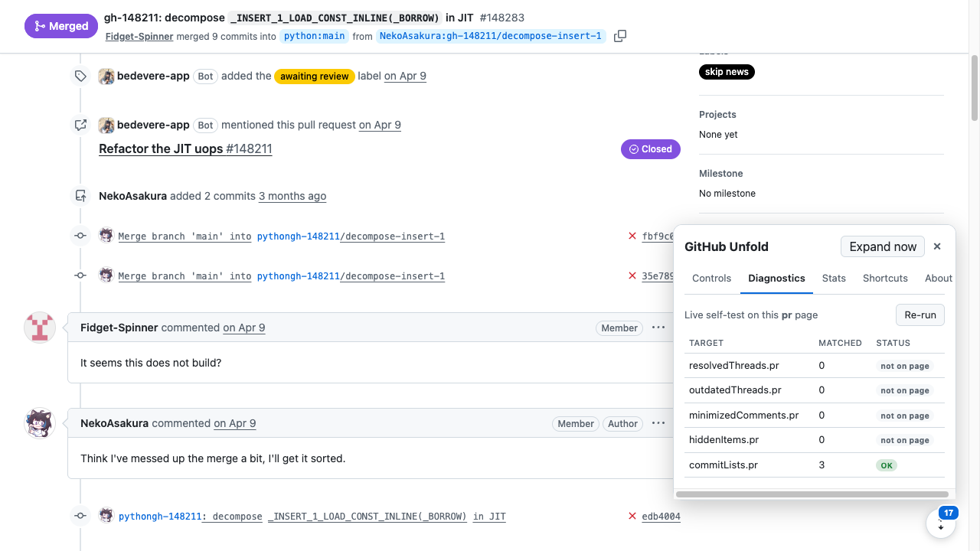
Task: Open NekoAsakura's avatar beside comment
Action: [x=40, y=423]
